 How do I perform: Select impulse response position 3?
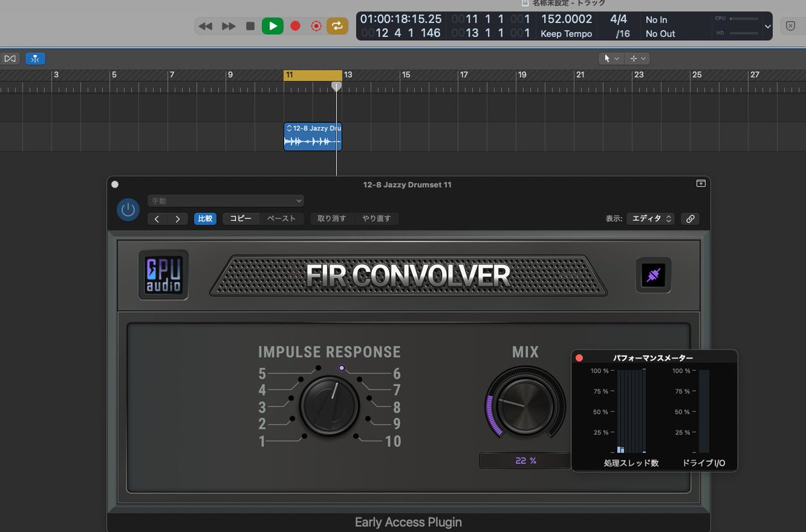point(262,407)
